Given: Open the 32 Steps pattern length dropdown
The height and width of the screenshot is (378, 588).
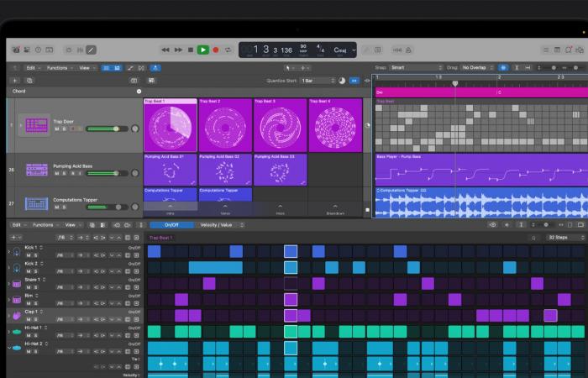Looking at the screenshot, I should coord(559,238).
